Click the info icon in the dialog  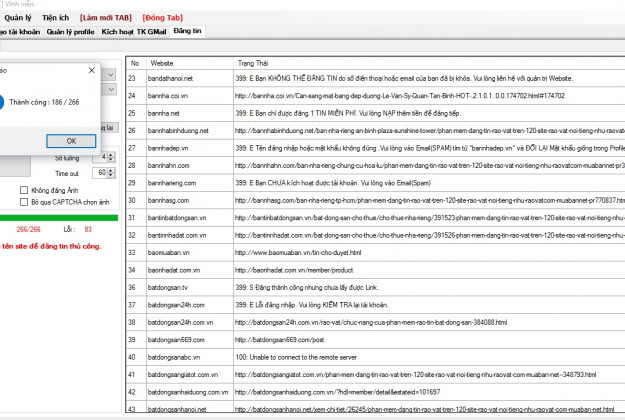[x=3, y=102]
